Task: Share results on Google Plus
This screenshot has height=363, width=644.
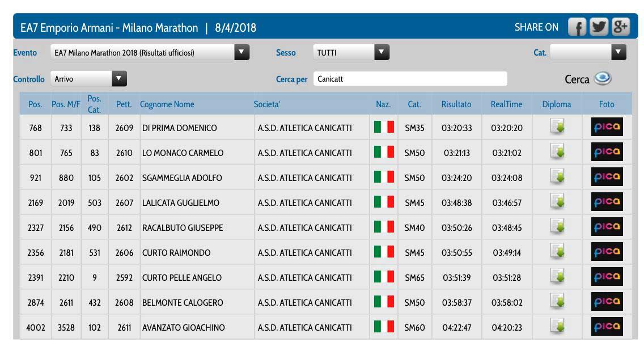Action: click(621, 27)
